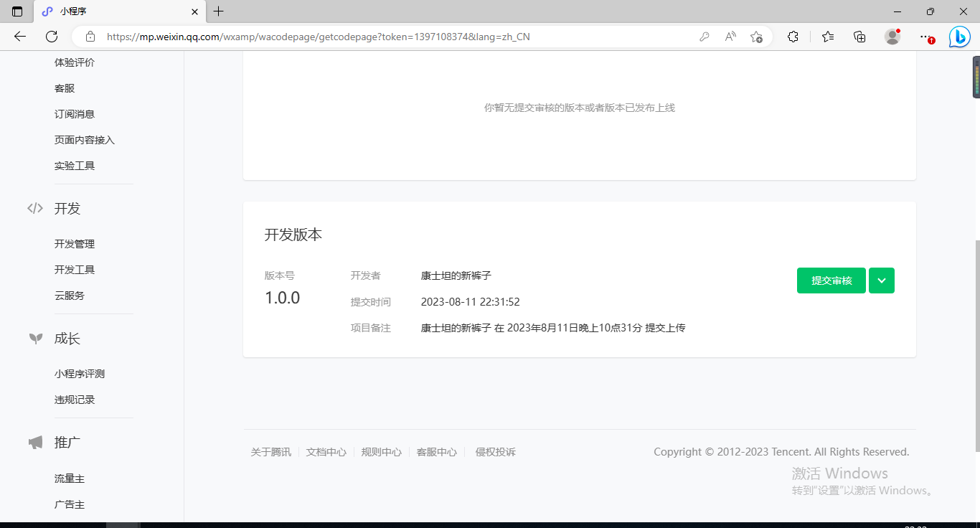Open 实验工具 in the sidebar
This screenshot has width=980, height=528.
(75, 166)
